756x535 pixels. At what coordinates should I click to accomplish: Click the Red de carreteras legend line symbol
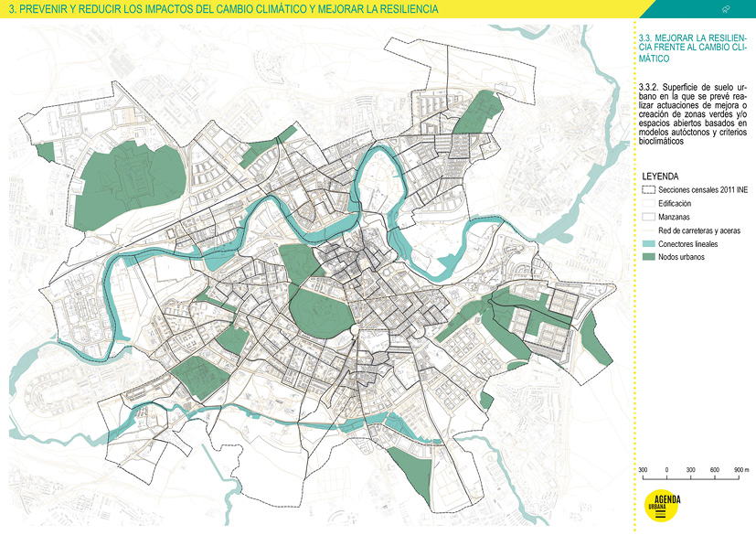pyautogui.click(x=647, y=230)
